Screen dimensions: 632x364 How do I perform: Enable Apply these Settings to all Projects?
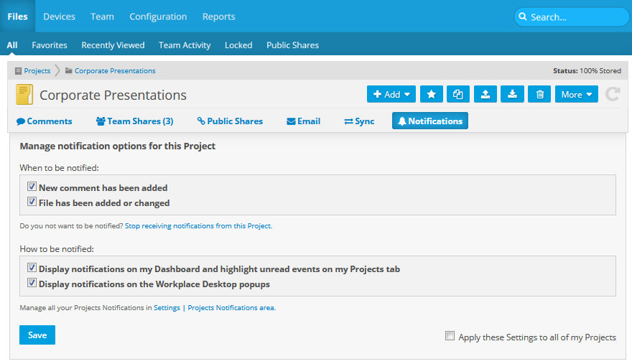[450, 336]
